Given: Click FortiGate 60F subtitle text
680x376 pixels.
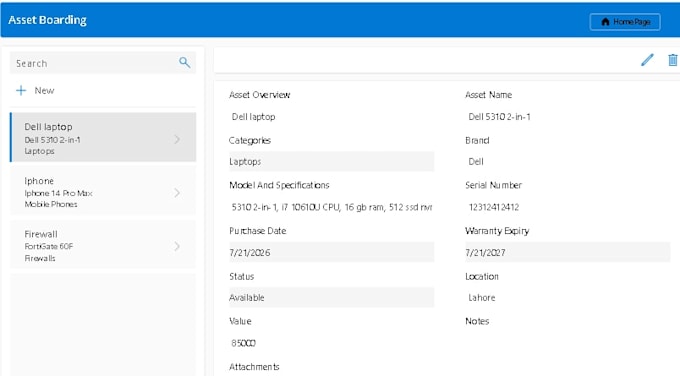Looking at the screenshot, I should (x=49, y=246).
